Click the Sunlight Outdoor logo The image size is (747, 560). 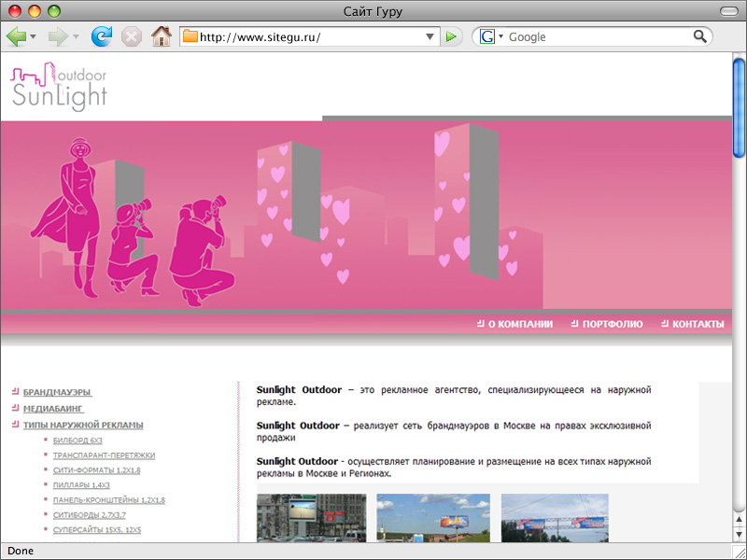[x=59, y=87]
